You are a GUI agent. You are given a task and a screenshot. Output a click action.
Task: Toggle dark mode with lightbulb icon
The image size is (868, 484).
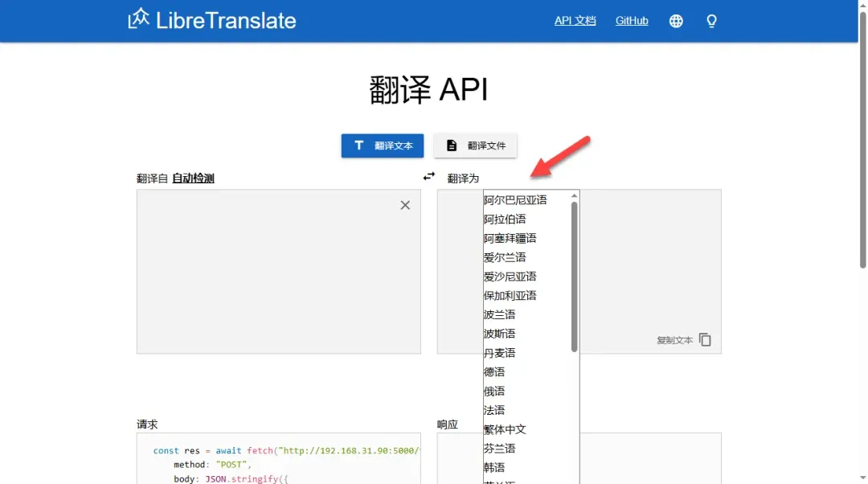pos(711,21)
